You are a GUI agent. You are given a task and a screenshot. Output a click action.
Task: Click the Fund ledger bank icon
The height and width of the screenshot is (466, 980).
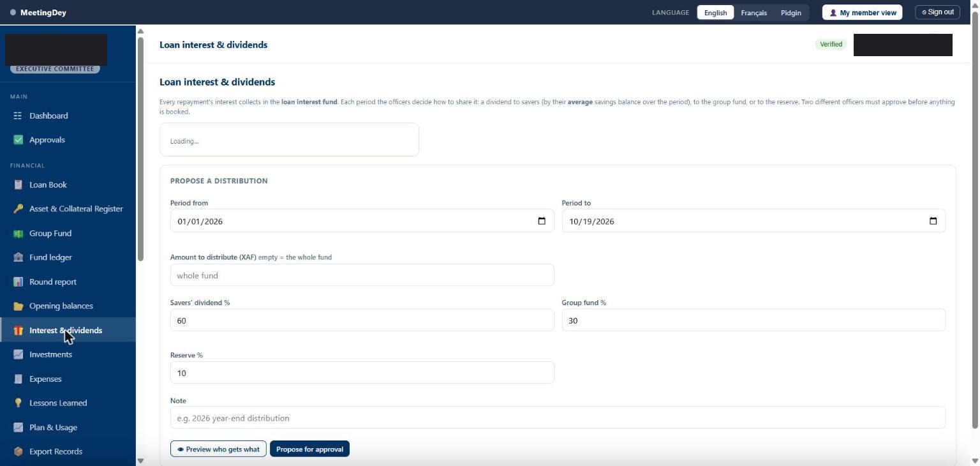tap(18, 257)
